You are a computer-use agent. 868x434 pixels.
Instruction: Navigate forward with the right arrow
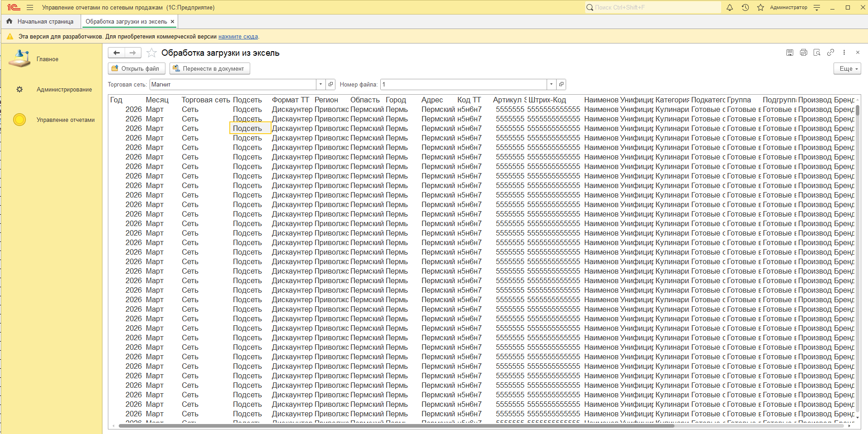(133, 53)
